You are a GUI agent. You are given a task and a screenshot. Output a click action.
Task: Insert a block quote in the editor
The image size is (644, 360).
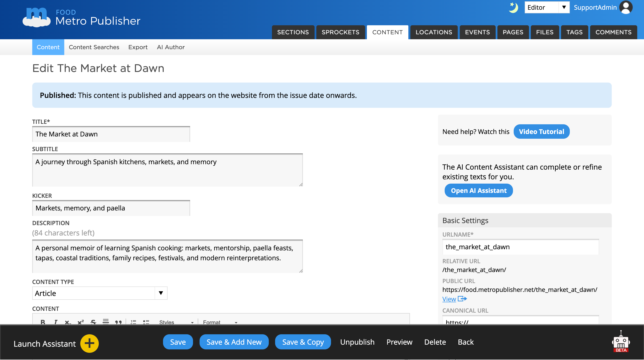coord(118,322)
